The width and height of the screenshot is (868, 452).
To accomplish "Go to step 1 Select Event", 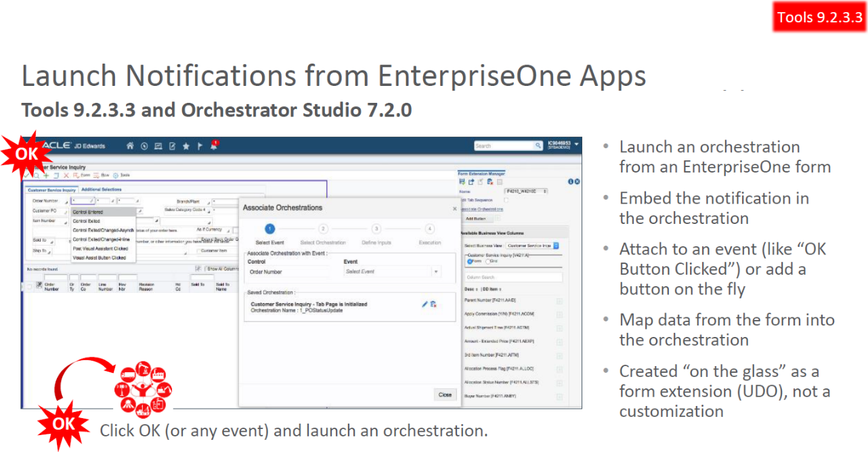I will [x=269, y=229].
